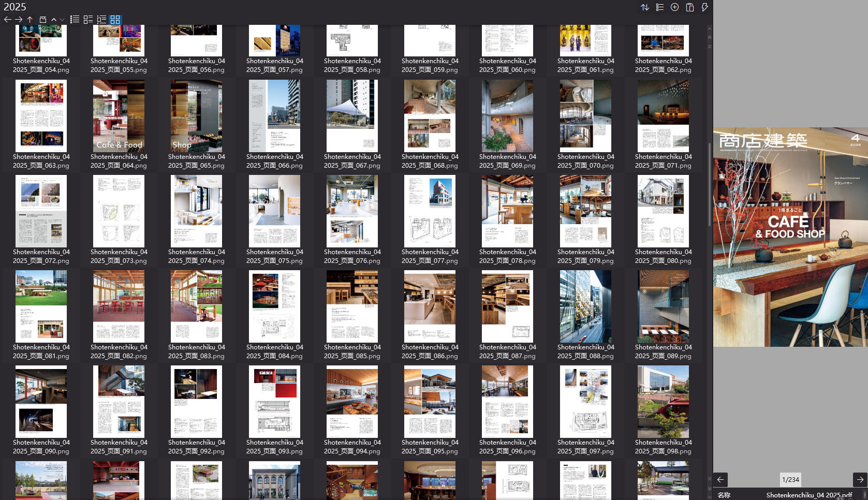Click the downward chevron in the navigation toolbar
The width and height of the screenshot is (868, 500).
[62, 20]
